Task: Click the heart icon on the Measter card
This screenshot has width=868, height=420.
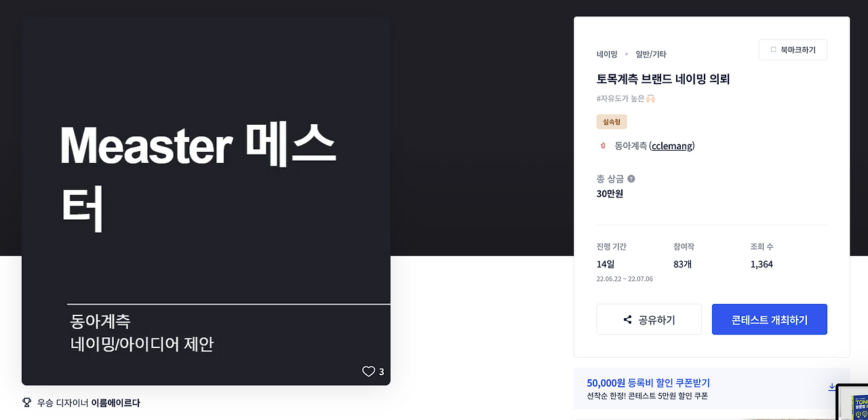Action: tap(368, 371)
